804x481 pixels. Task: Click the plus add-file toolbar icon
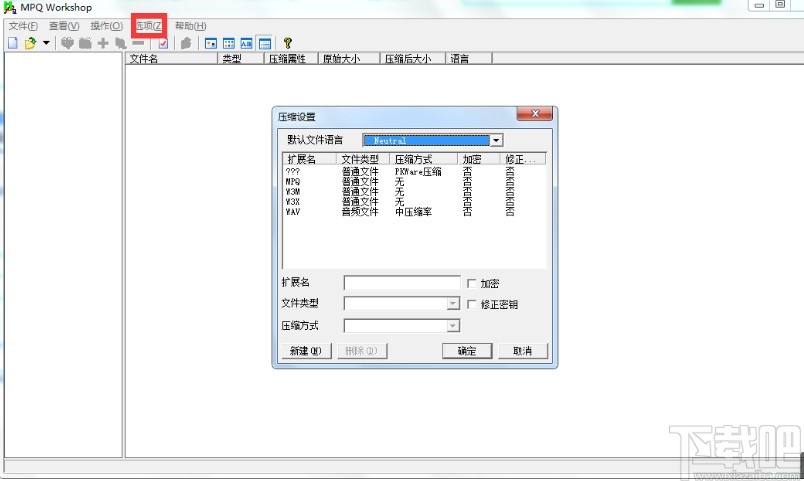coord(103,43)
